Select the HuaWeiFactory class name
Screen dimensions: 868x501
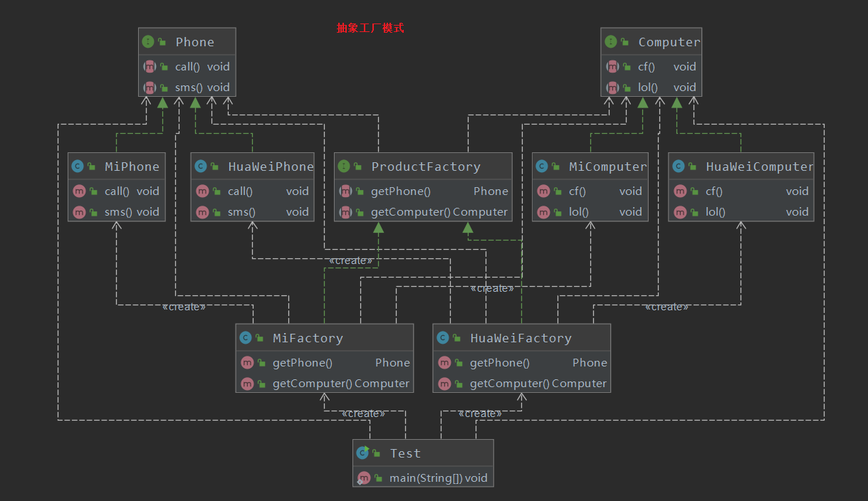(521, 338)
